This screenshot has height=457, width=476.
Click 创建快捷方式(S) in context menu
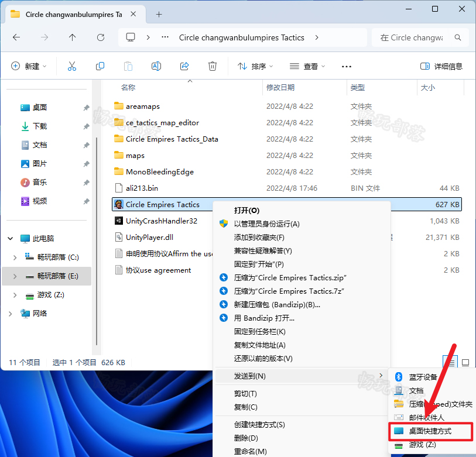[x=302, y=425]
